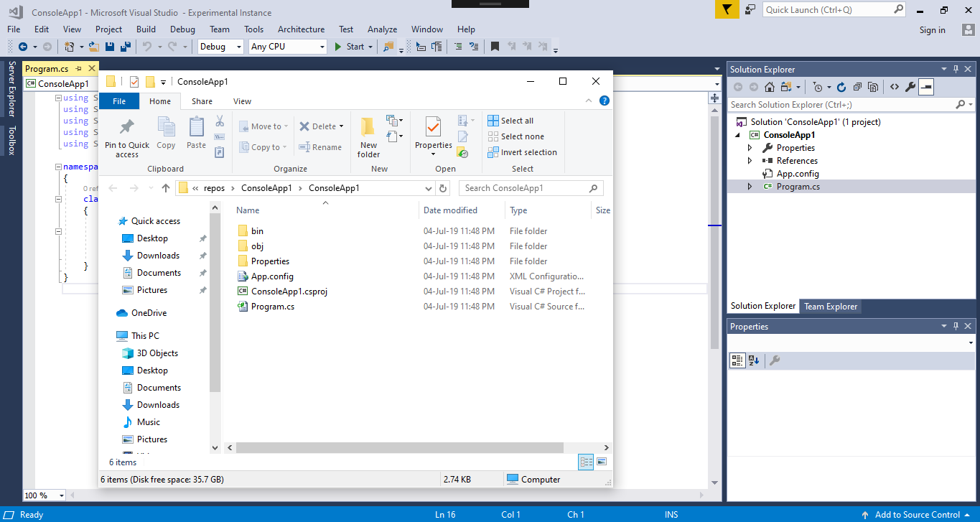Click Show All Files in Solution Explorer

[873, 87]
